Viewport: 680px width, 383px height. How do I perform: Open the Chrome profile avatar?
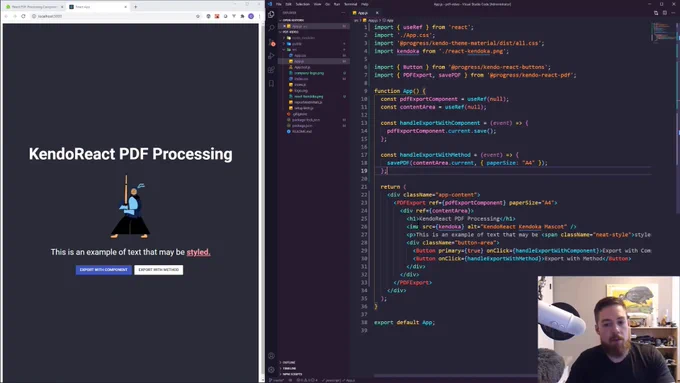(x=251, y=16)
